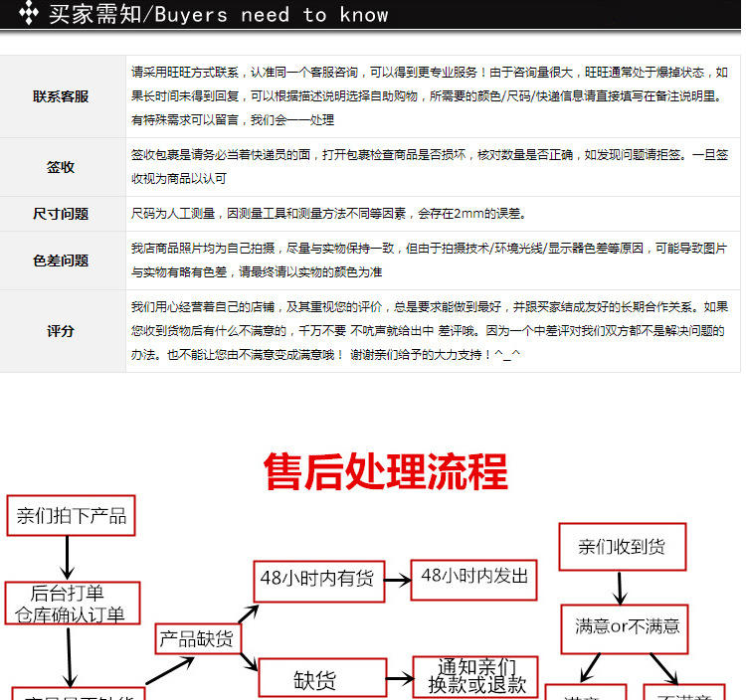Click text starting 我店商品照片均为自己拍摄

[x=430, y=261]
